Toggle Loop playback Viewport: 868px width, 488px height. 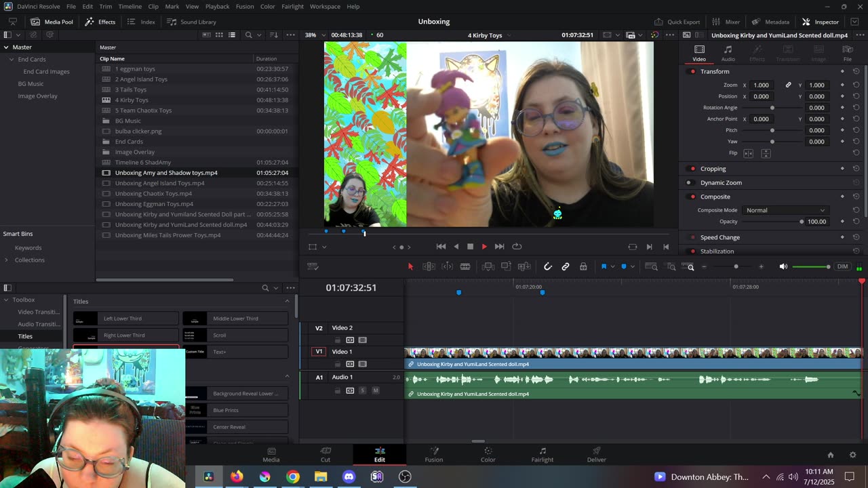point(517,247)
